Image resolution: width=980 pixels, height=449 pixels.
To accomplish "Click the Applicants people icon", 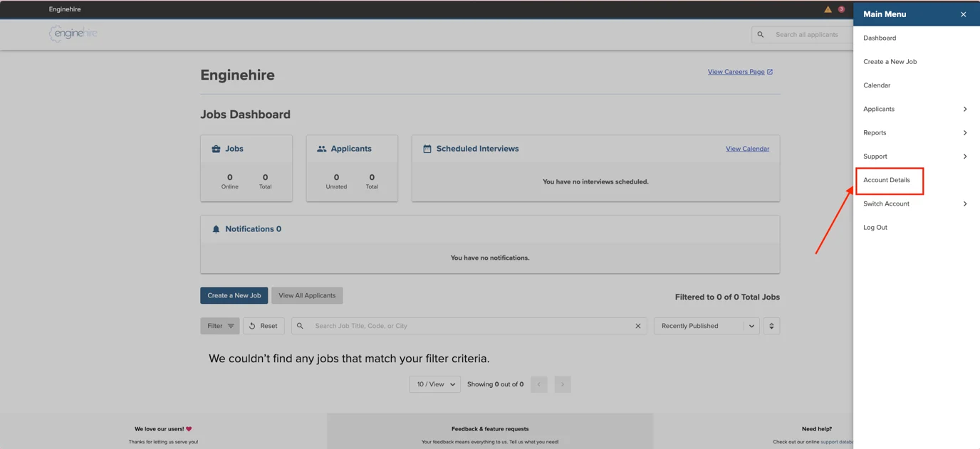I will [321, 149].
